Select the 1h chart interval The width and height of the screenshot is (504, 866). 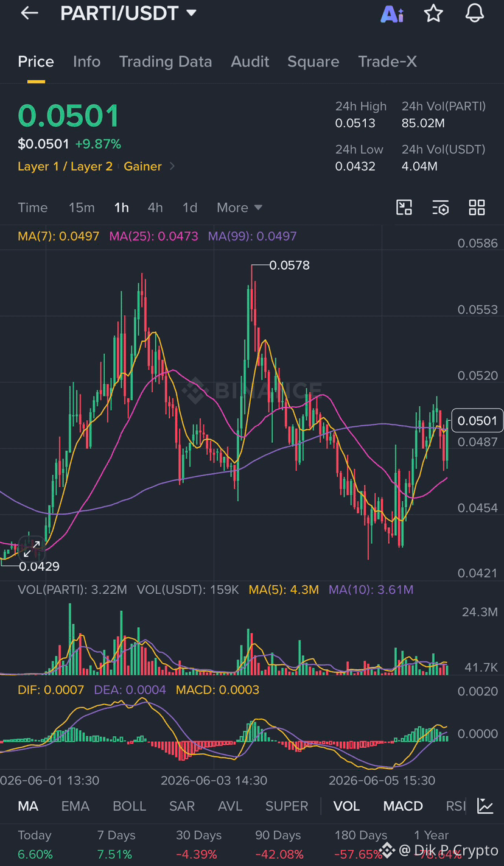tap(122, 208)
